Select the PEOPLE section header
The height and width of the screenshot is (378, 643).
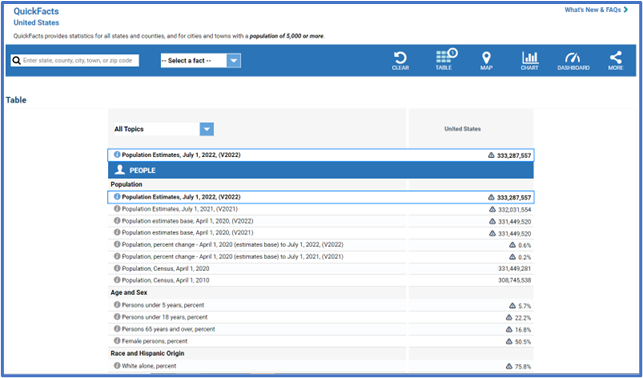321,170
